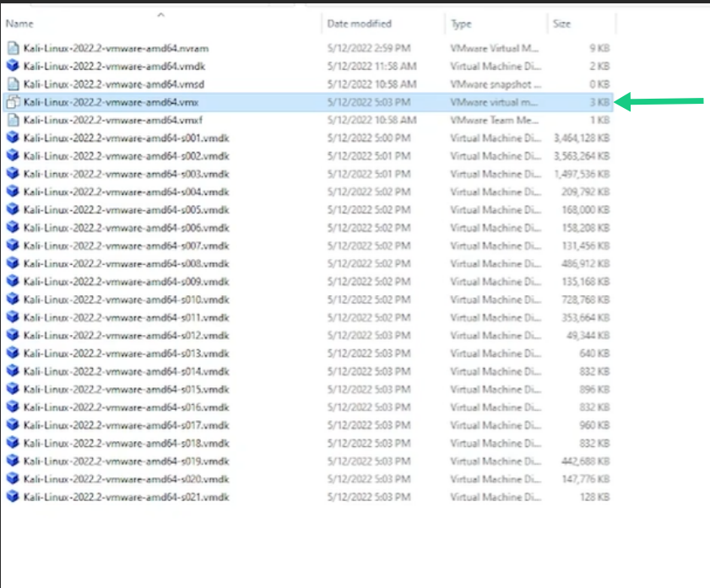Click the disk icon for s017.vmdk
The image size is (710, 588).
[14, 425]
